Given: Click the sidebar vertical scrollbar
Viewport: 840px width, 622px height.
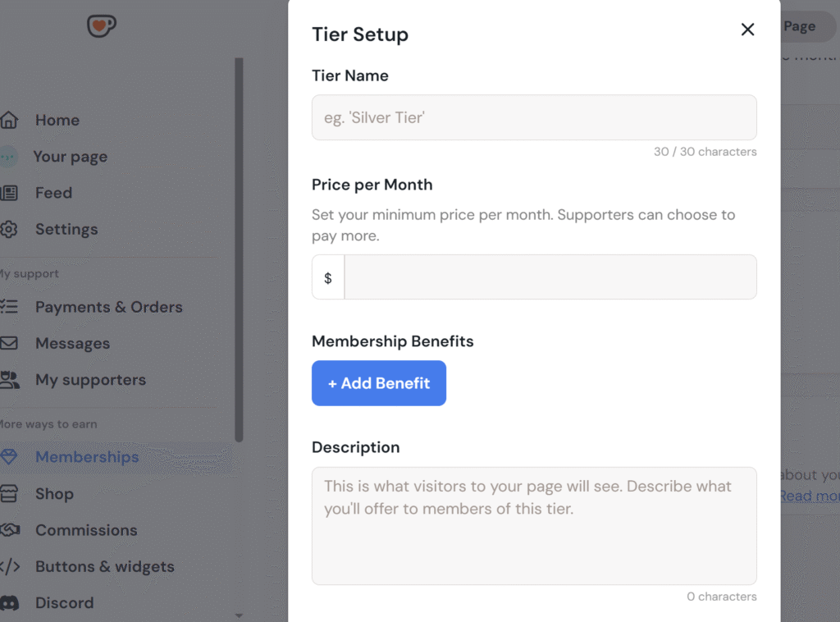Looking at the screenshot, I should [239, 249].
